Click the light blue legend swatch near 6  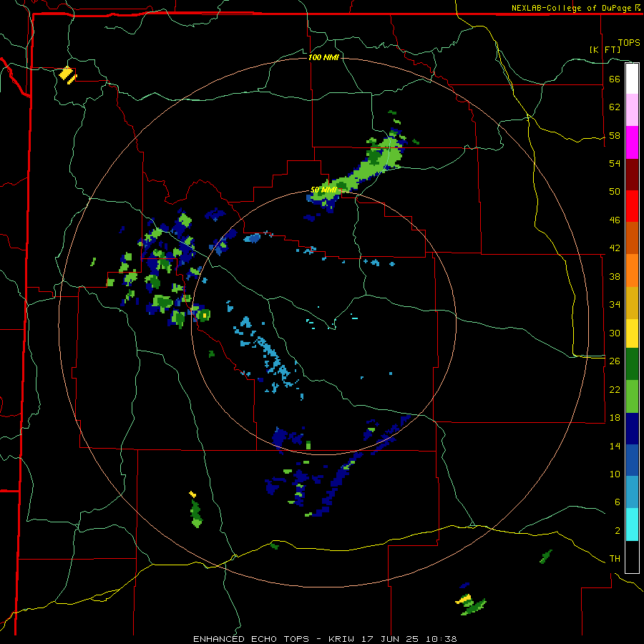[x=632, y=492]
